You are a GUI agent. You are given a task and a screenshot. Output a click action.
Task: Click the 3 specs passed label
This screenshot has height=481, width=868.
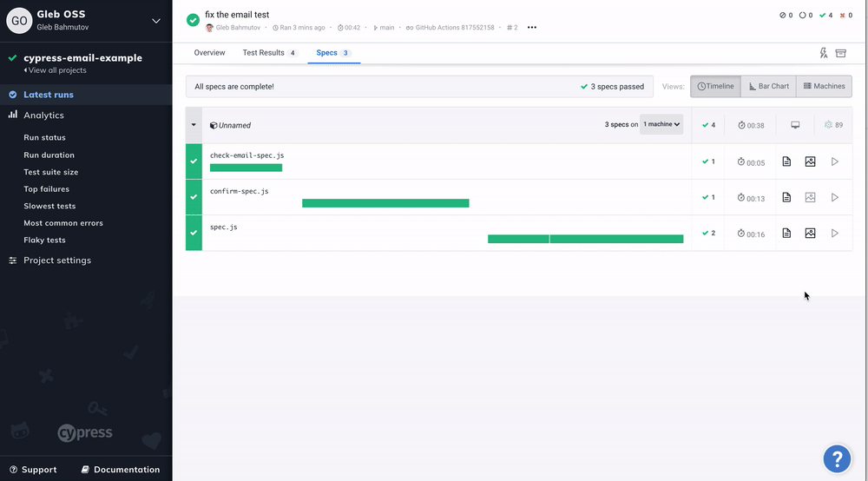click(x=612, y=87)
